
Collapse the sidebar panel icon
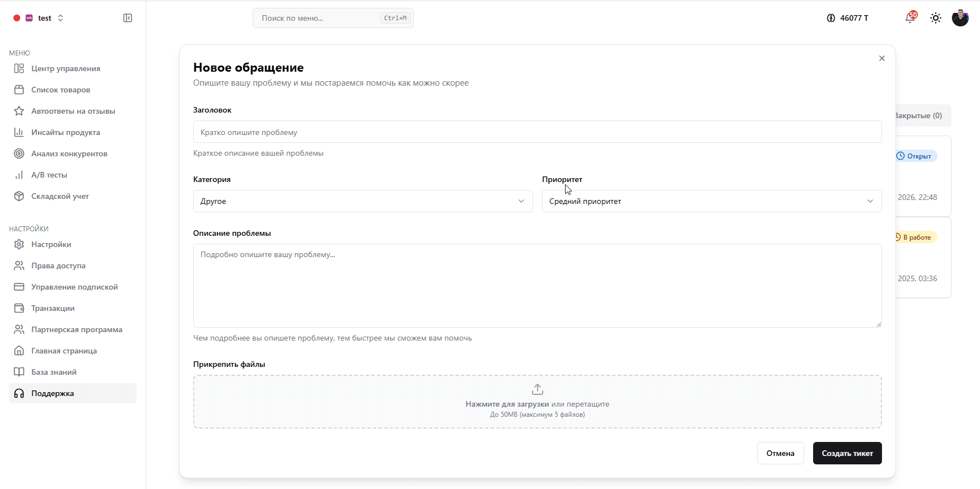tap(128, 18)
